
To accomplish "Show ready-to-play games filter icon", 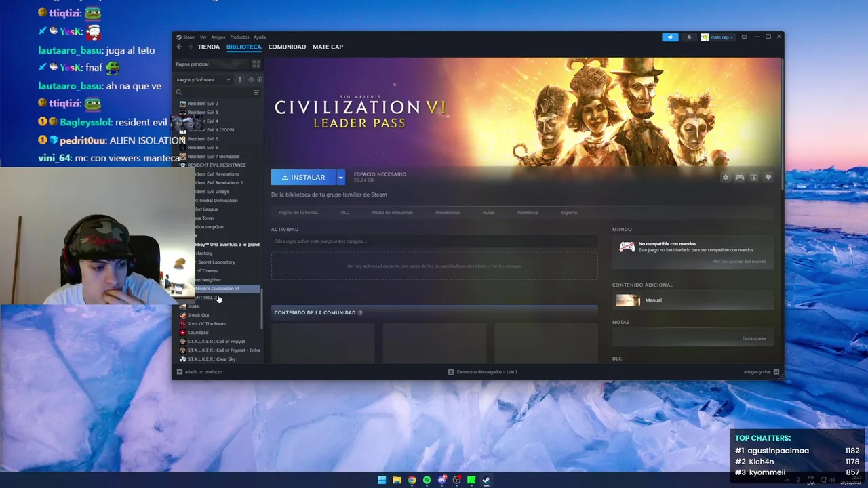I will 260,79.
